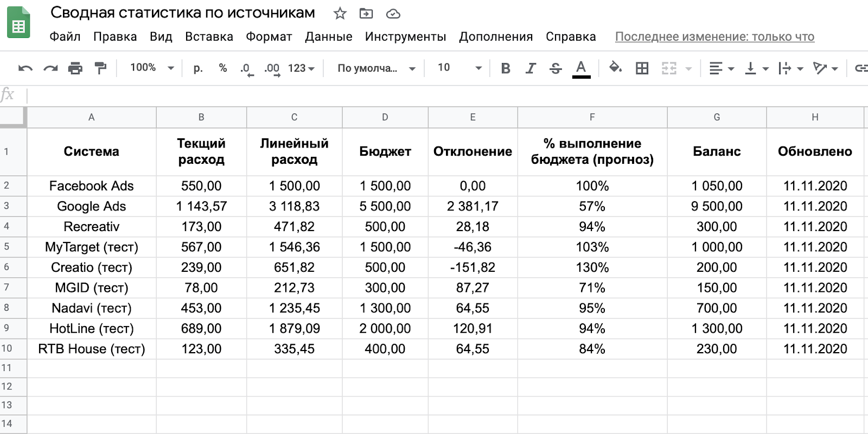Click the move to folder icon
Image resolution: width=868 pixels, height=434 pixels.
pyautogui.click(x=366, y=14)
